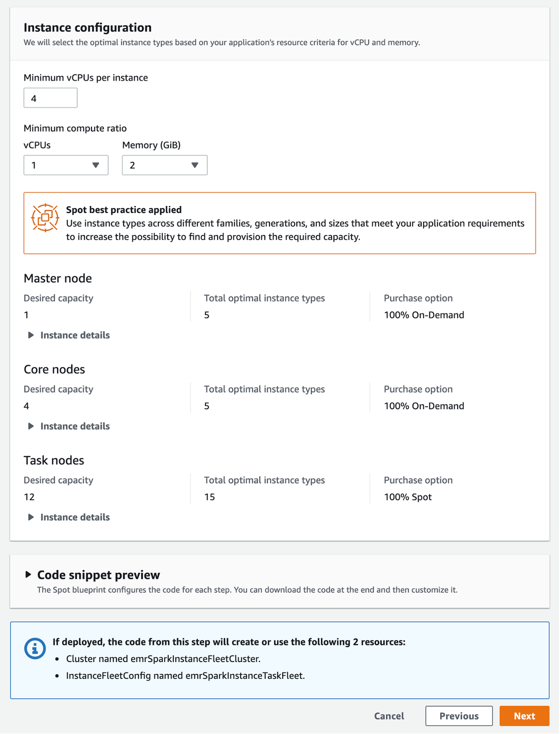Click the disclosure triangle beside Task nodes Instance details
This screenshot has width=560, height=734.
[x=31, y=517]
